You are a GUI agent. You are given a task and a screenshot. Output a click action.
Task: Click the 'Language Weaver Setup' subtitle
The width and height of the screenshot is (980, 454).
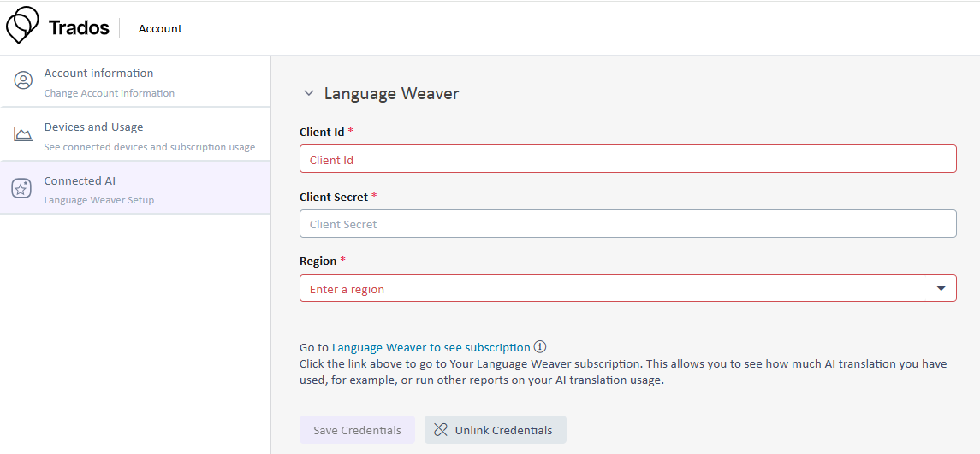tap(98, 200)
